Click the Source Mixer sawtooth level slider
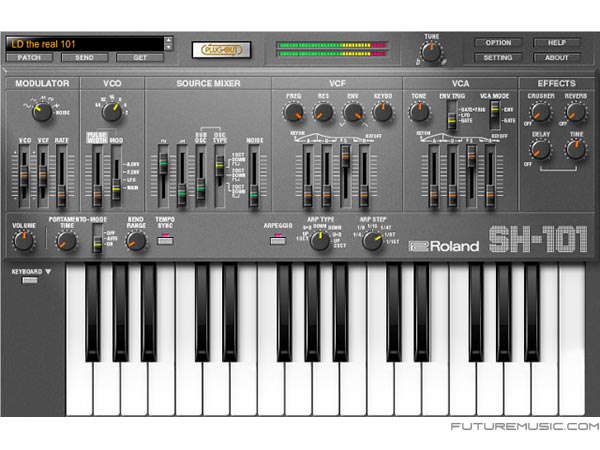Screen dimensions: 600x450 click(182, 177)
